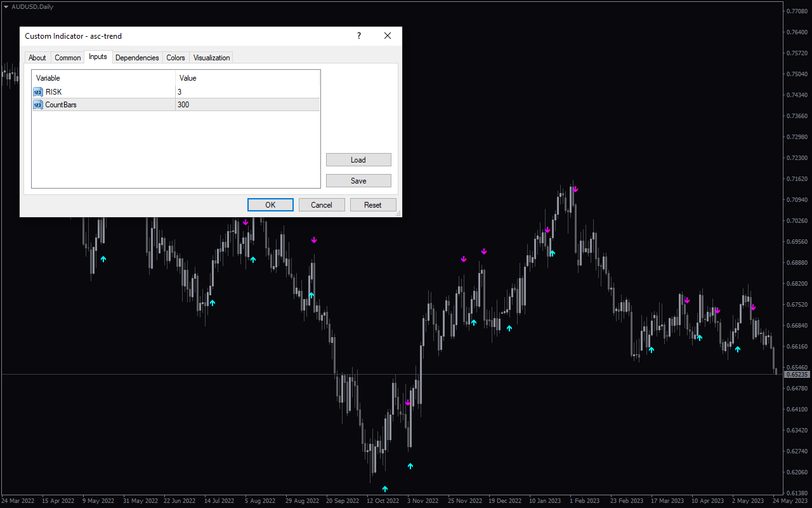Select the CountBars variable row
The height and width of the screenshot is (508, 812).
pos(176,105)
